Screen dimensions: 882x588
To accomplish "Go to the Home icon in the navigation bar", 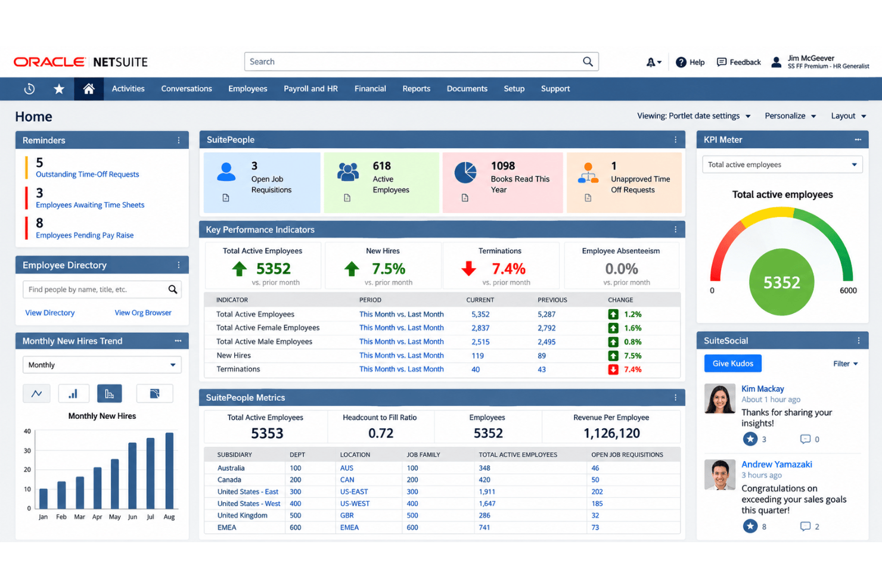I will (89, 89).
